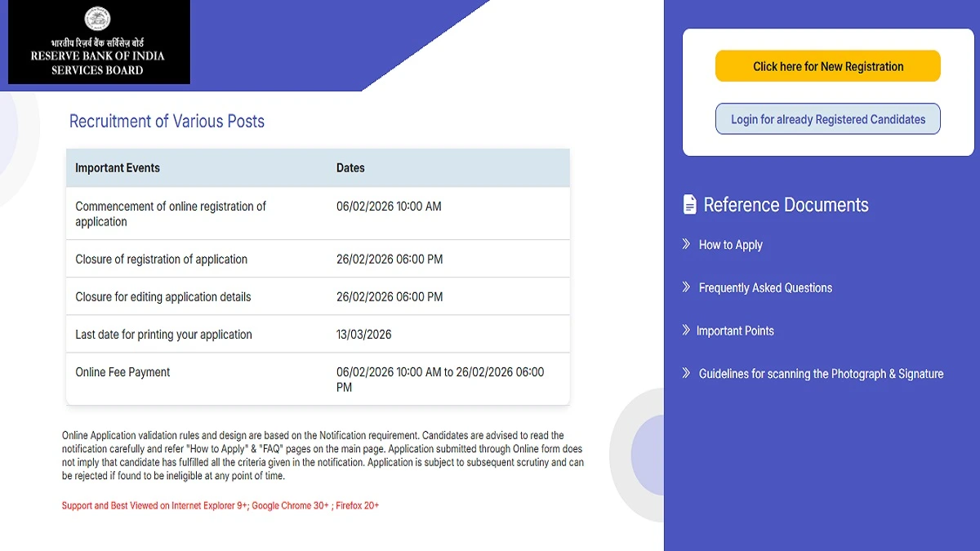This screenshot has width=980, height=551.
Task: Click the chevron icon before Guidelines for scanning
Action: coord(686,373)
